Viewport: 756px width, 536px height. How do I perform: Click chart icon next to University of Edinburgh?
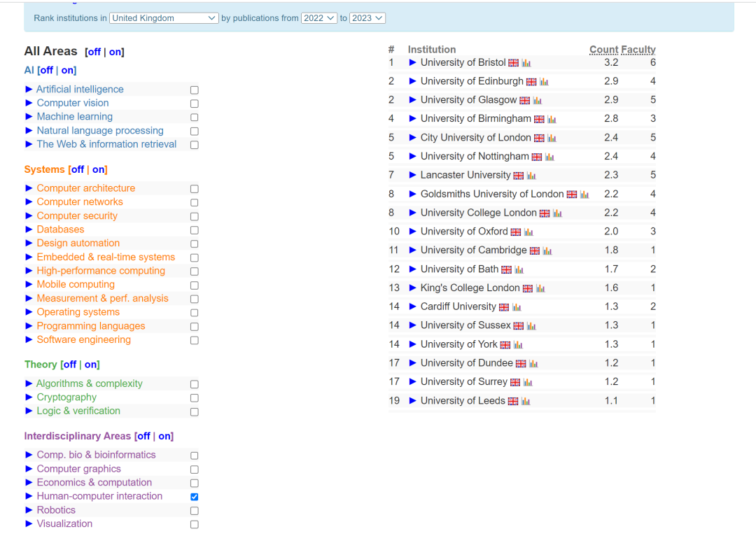pos(544,82)
